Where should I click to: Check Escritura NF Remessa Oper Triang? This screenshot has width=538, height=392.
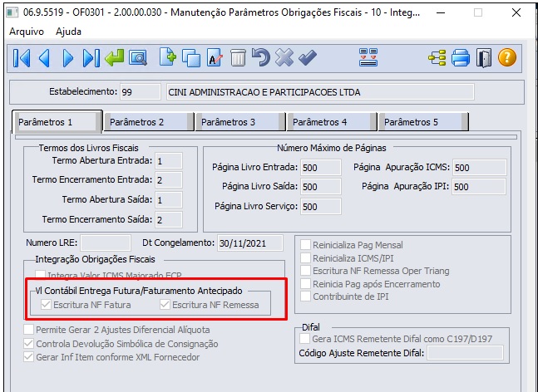305,271
